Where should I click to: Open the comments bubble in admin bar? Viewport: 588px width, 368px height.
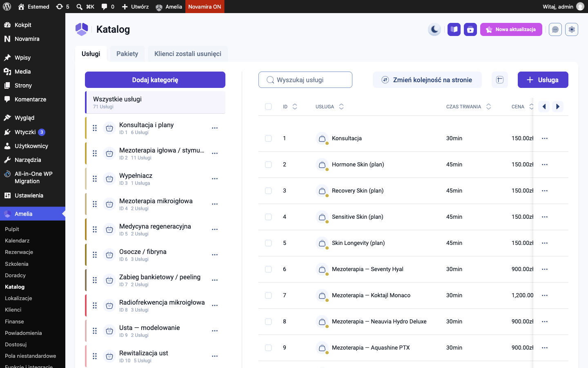coord(108,7)
